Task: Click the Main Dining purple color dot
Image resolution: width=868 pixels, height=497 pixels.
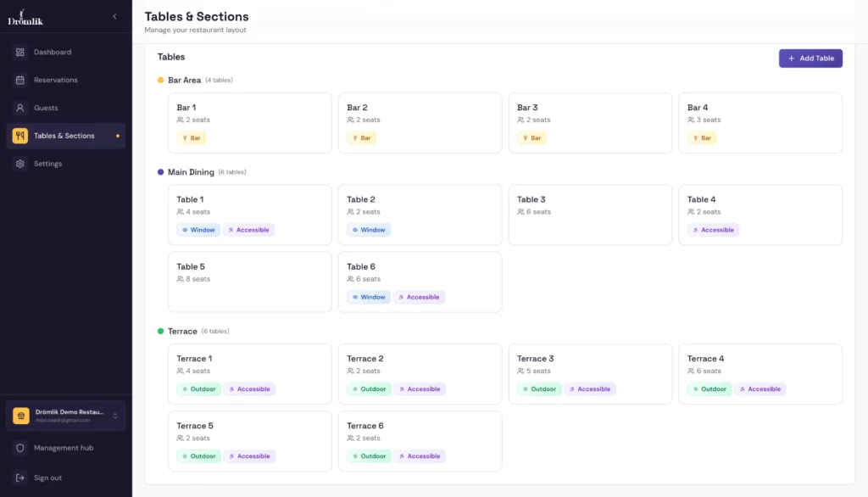Action: click(x=160, y=172)
